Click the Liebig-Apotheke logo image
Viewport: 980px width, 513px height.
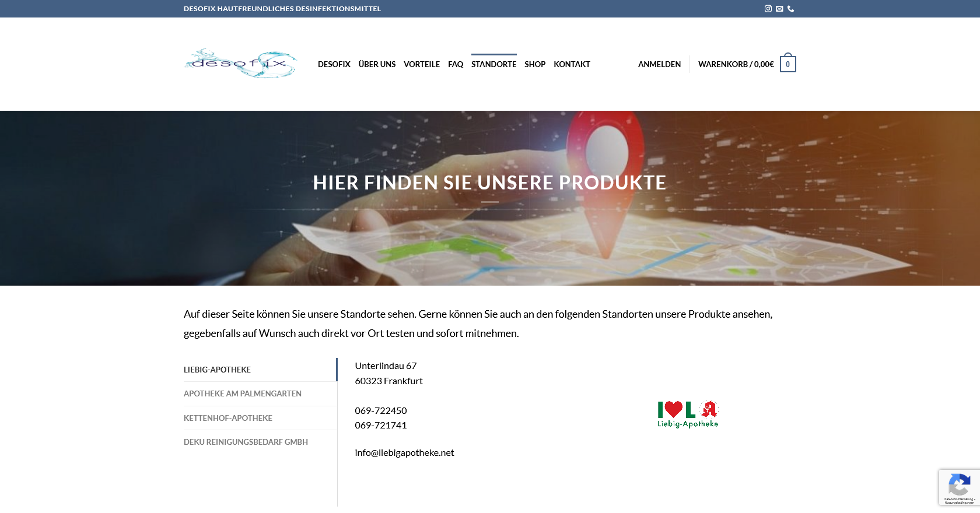(x=688, y=414)
